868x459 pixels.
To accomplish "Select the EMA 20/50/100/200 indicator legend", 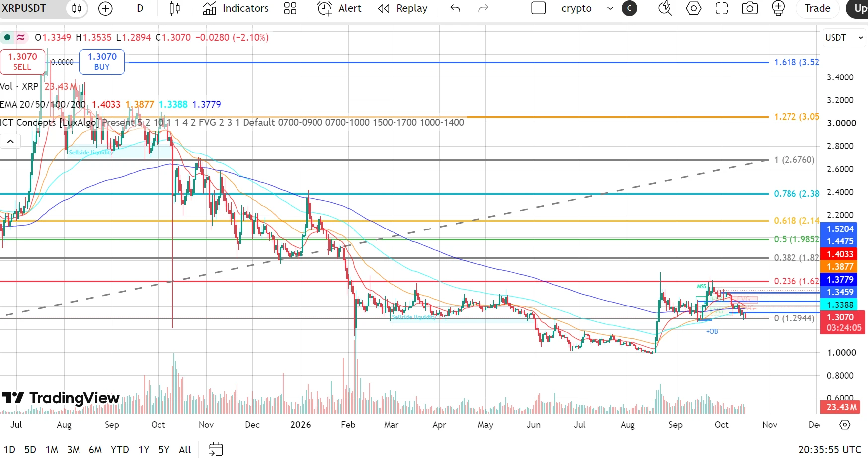I will [43, 104].
